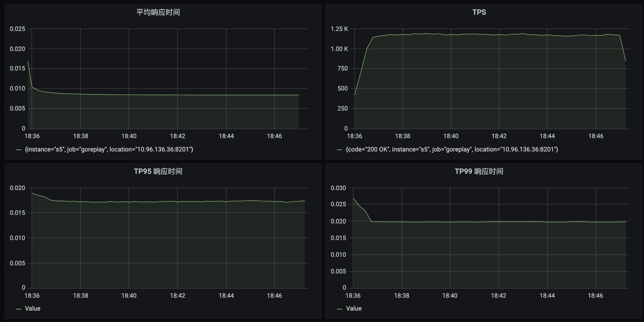Open the TP95 响应时间 panel title

pos(158,172)
